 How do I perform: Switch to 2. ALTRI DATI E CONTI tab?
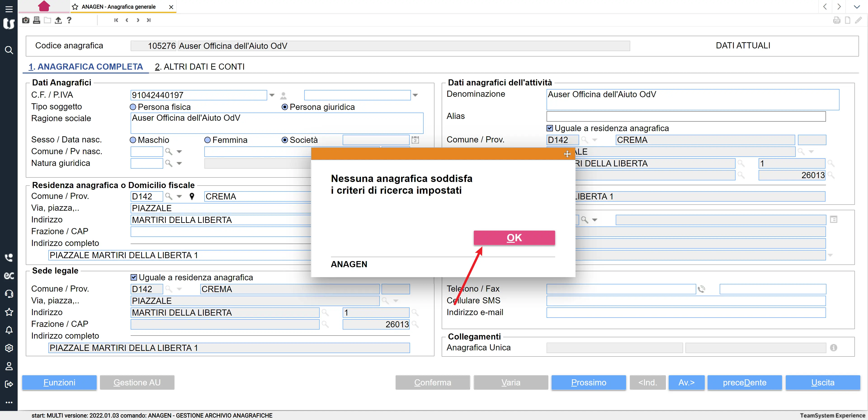pyautogui.click(x=199, y=67)
